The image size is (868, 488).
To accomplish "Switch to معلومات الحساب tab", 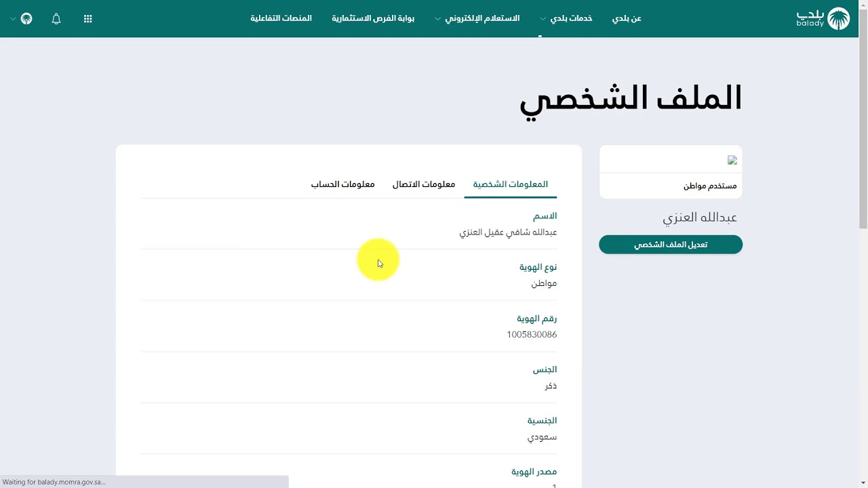I will point(343,184).
